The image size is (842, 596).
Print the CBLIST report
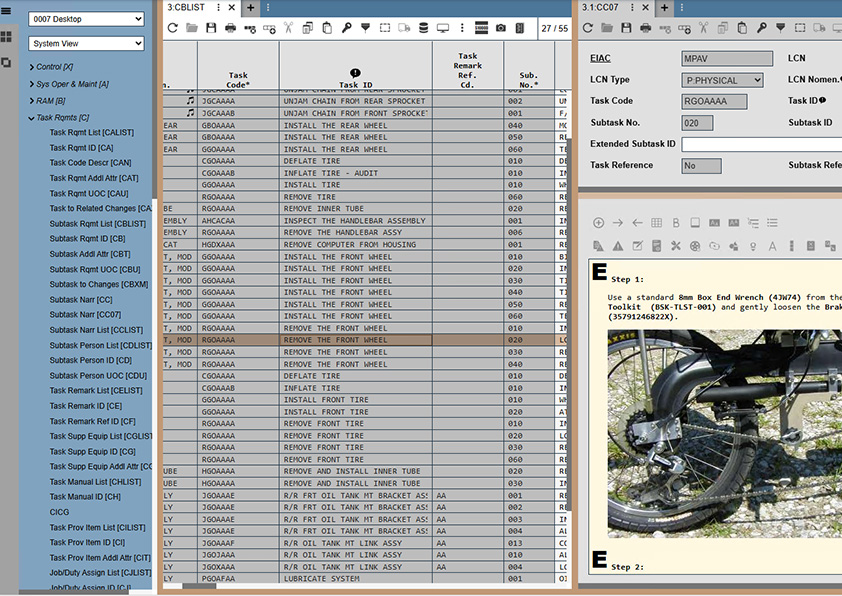(x=231, y=28)
